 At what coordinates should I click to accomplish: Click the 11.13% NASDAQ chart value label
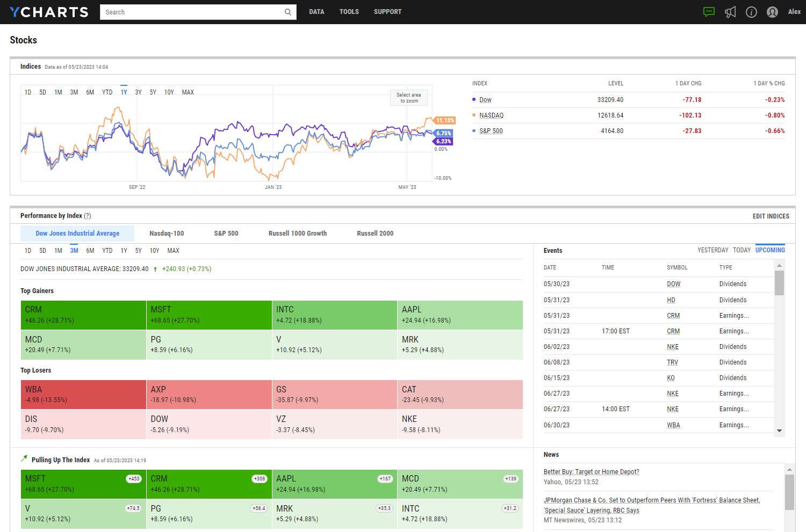tap(445, 120)
